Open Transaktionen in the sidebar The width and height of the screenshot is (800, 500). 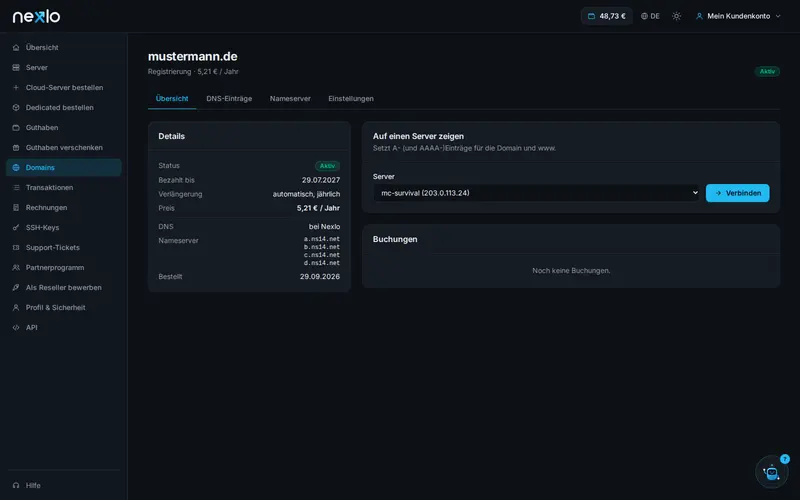tap(64, 187)
